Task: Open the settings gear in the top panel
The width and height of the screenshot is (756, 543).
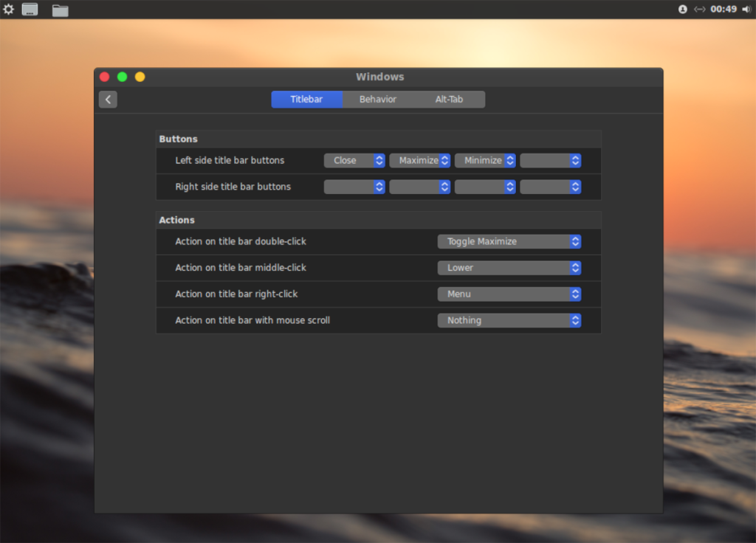Action: [8, 10]
